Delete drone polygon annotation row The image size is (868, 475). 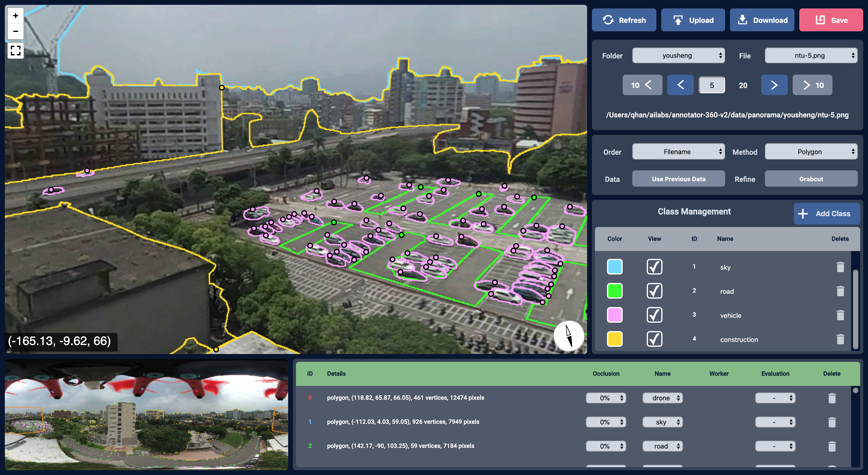click(x=832, y=398)
